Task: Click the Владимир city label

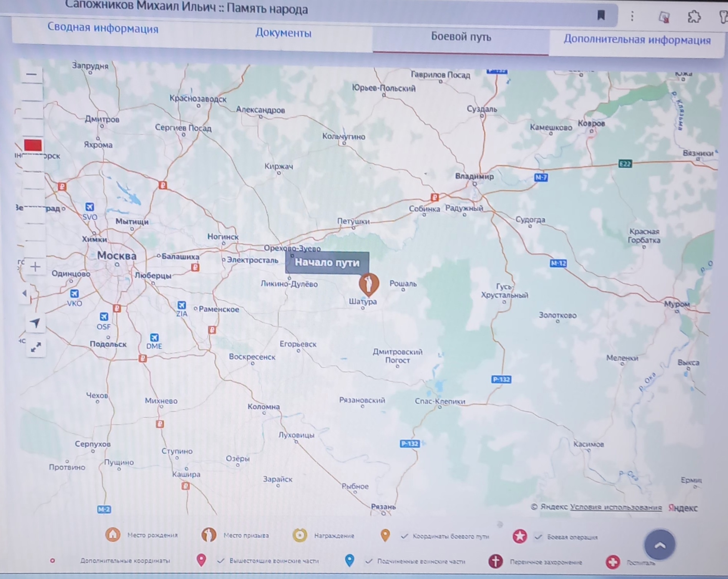Action: point(474,176)
